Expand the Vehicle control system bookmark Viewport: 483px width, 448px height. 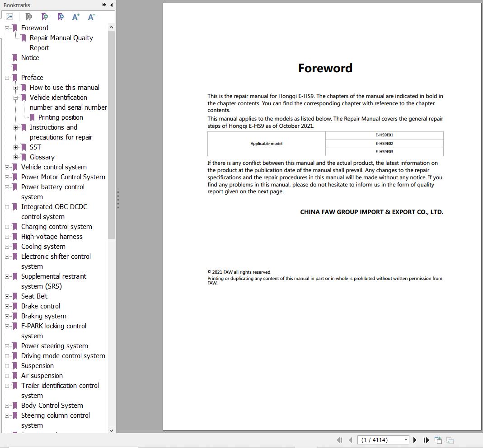click(6, 167)
